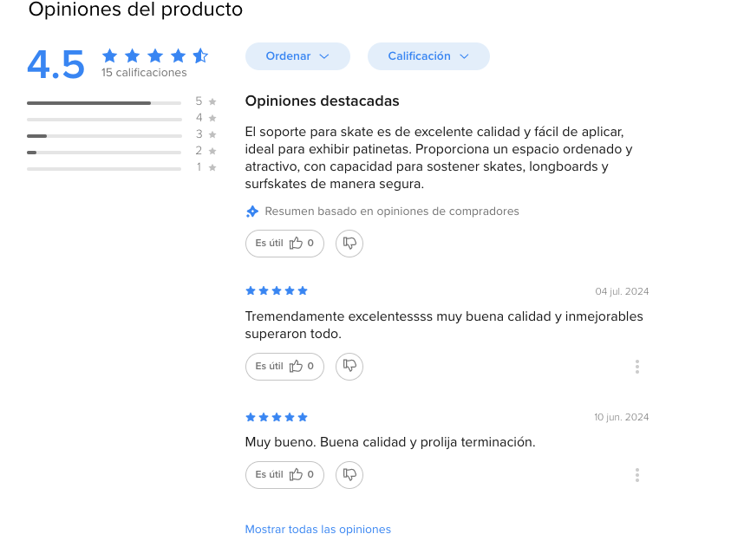
Task: Click the 15 calificaciones text
Action: (144, 73)
